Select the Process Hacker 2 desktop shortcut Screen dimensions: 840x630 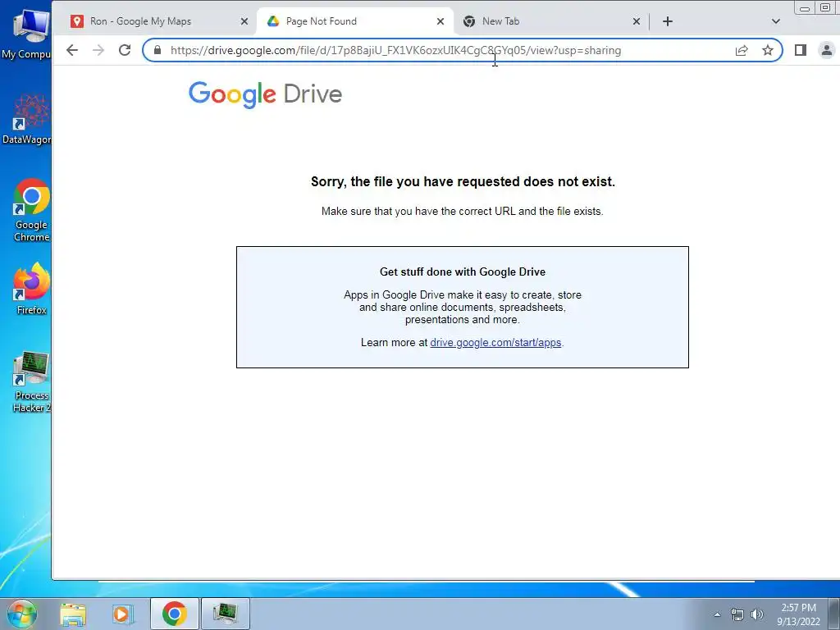[x=32, y=382]
